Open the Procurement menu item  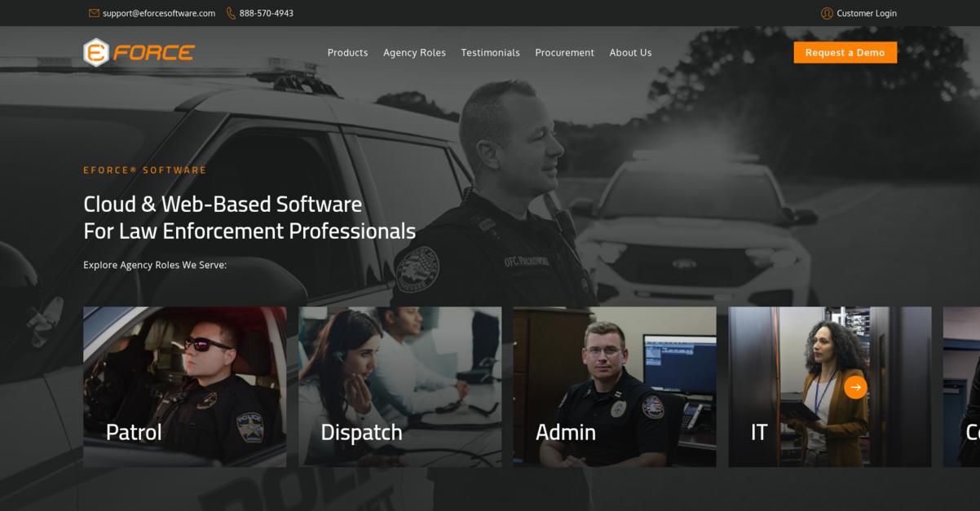click(564, 52)
